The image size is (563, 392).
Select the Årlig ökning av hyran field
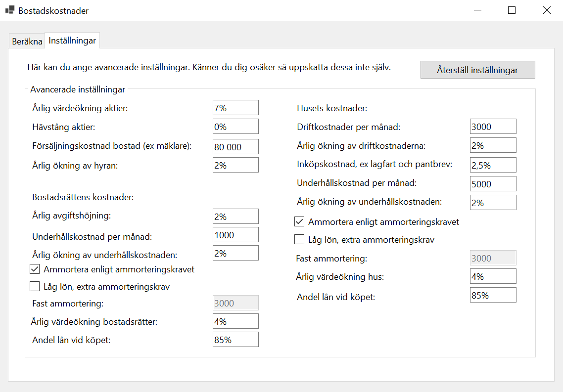[x=235, y=165]
